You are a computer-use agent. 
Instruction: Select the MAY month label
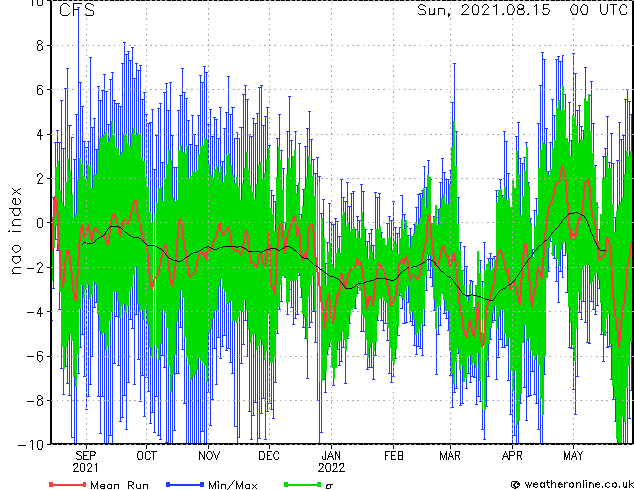(573, 456)
